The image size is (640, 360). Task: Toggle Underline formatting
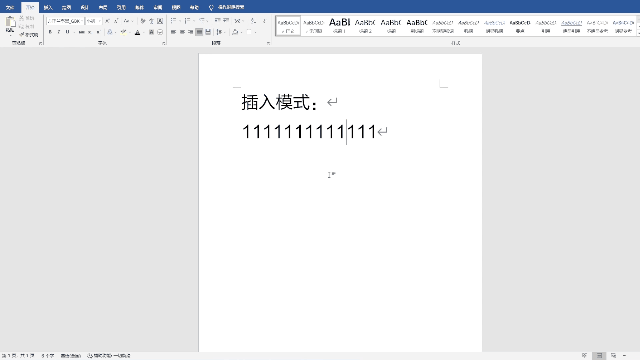[67, 32]
